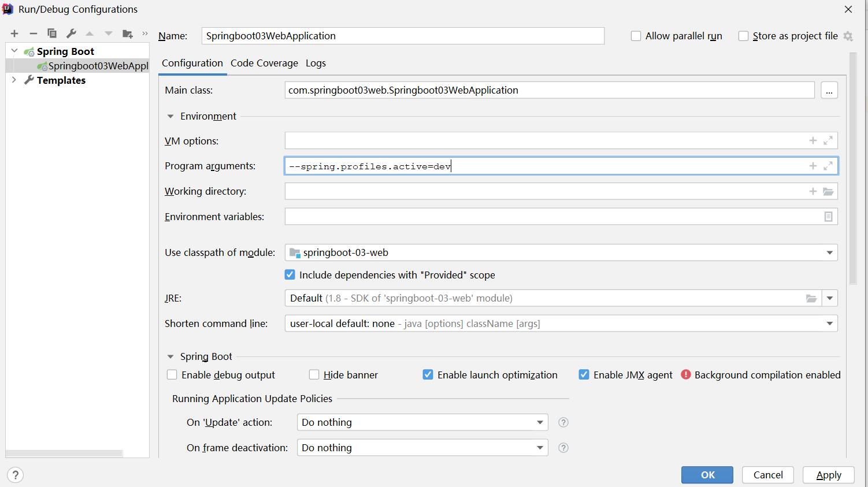This screenshot has height=487, width=868.
Task: Enable Store as project file
Action: (743, 36)
